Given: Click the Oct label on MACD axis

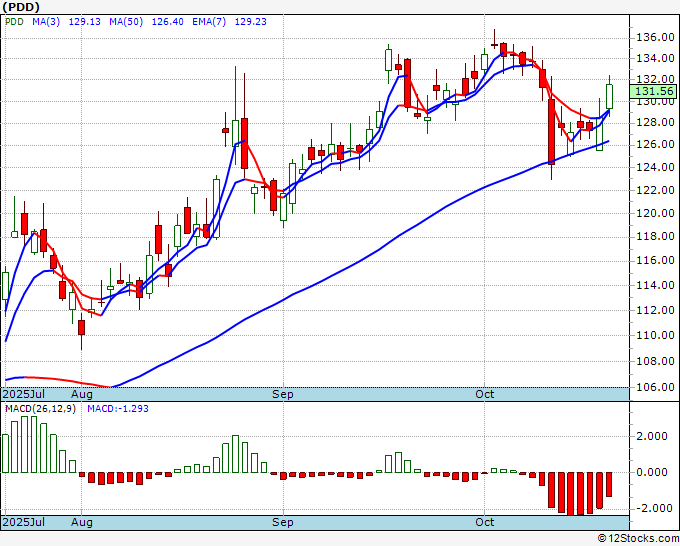Looking at the screenshot, I should pyautogui.click(x=484, y=522).
